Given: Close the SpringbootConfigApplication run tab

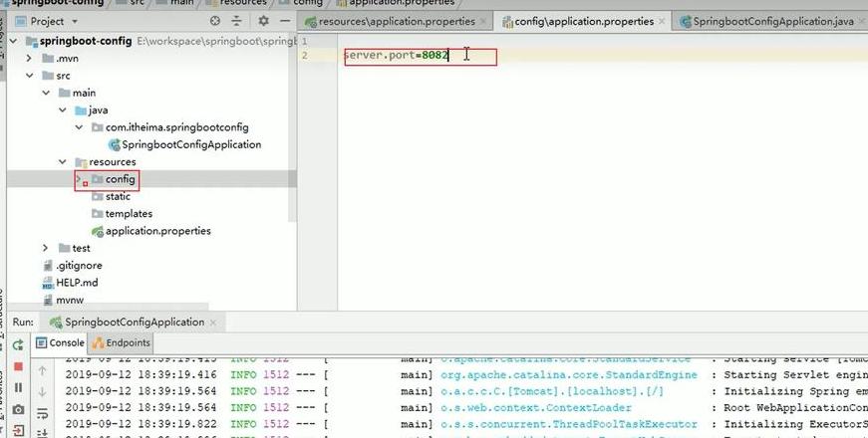Looking at the screenshot, I should [212, 323].
